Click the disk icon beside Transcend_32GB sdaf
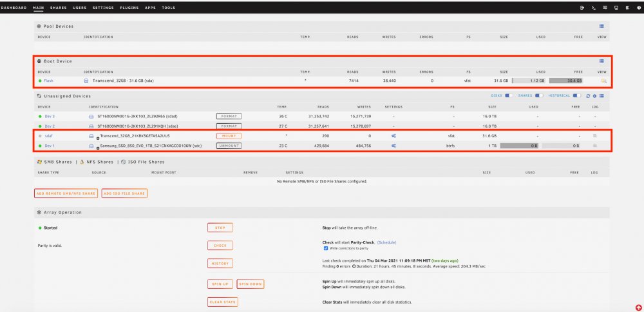Image resolution: width=644 pixels, height=312 pixels. (91, 135)
